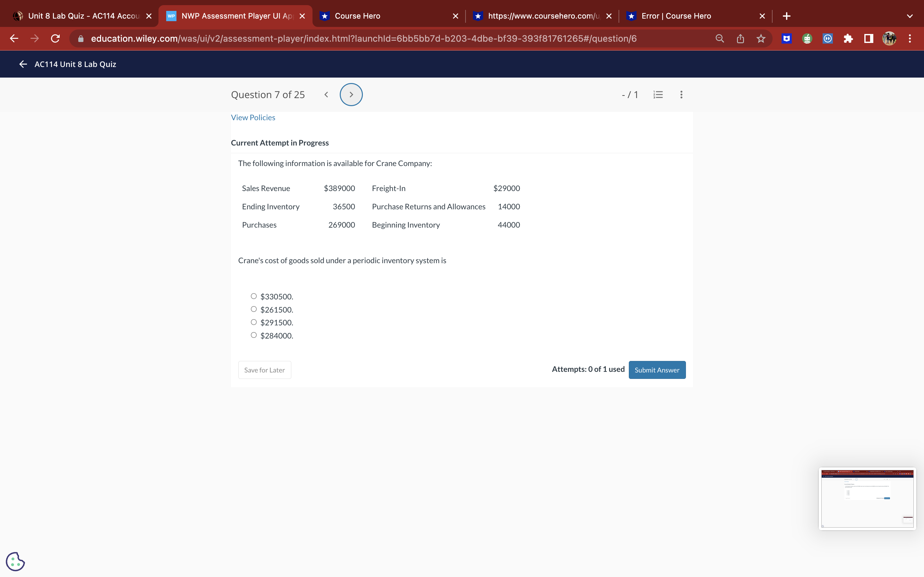
Task: Click the green robot extension icon
Action: pyautogui.click(x=807, y=38)
